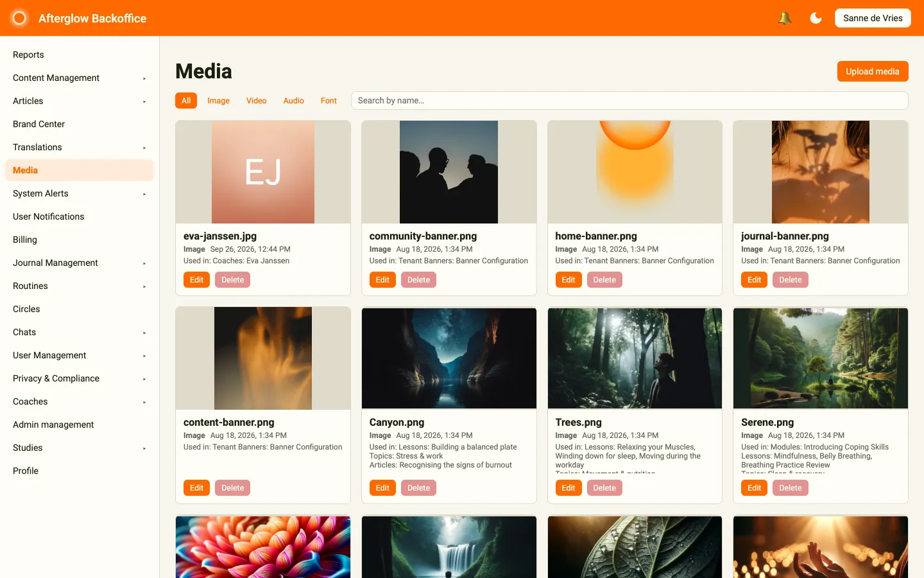The width and height of the screenshot is (924, 578).
Task: Go to Reports in the sidebar
Action: click(80, 55)
